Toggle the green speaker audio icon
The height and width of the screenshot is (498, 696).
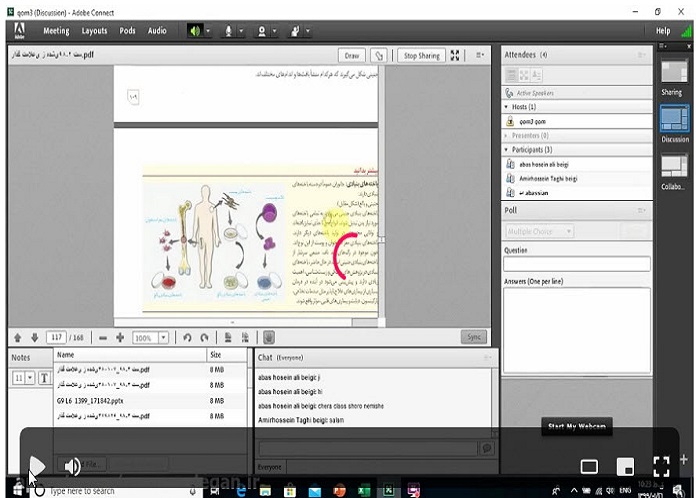click(194, 31)
